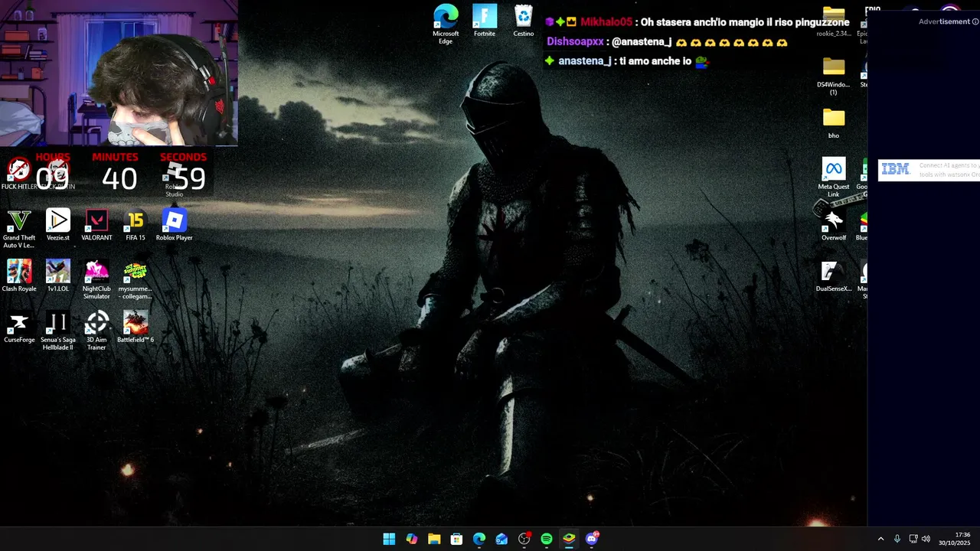Open the DS4Windows folder on desktop
Screen dimensions: 980x551
click(834, 76)
